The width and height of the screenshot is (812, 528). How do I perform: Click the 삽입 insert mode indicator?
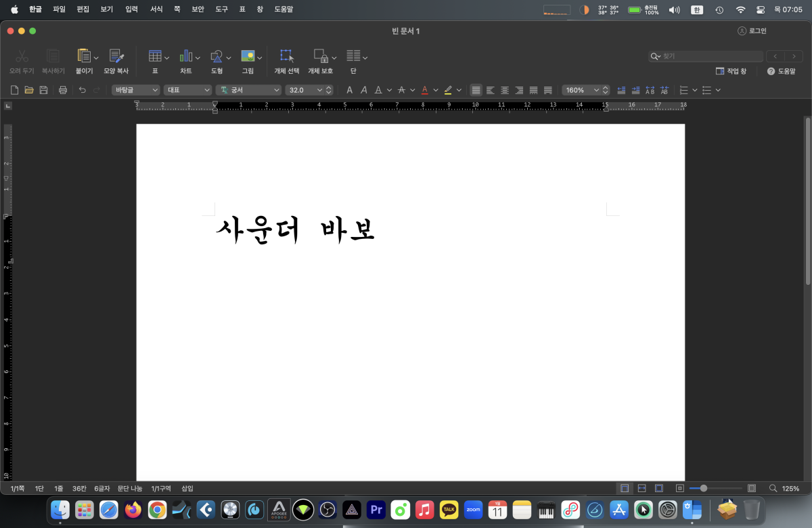pyautogui.click(x=187, y=488)
